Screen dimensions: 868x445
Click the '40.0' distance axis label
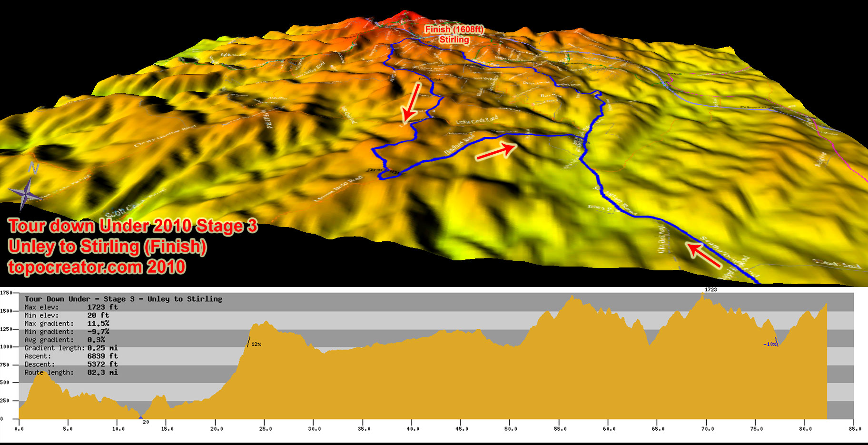[413, 429]
